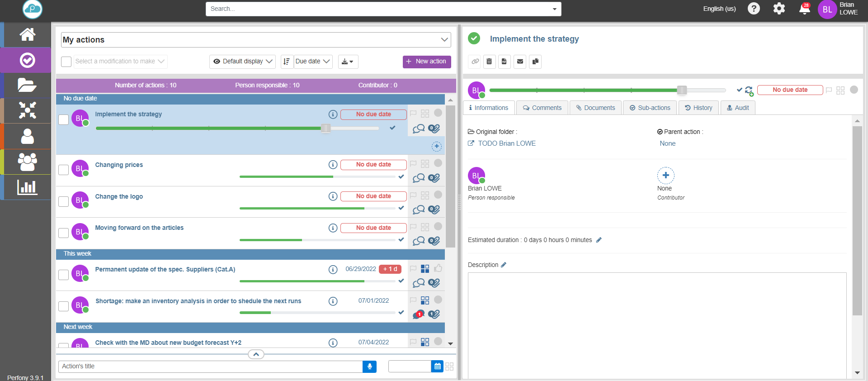868x381 pixels.
Task: Select the Moving forward on the articles checkbox
Action: point(64,233)
